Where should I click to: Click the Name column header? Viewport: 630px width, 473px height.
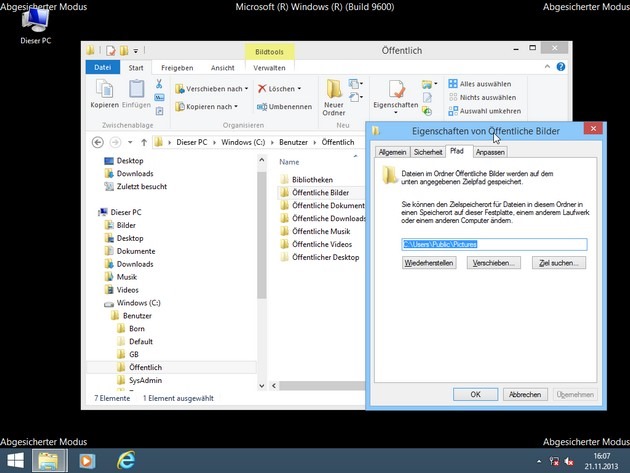pos(289,162)
